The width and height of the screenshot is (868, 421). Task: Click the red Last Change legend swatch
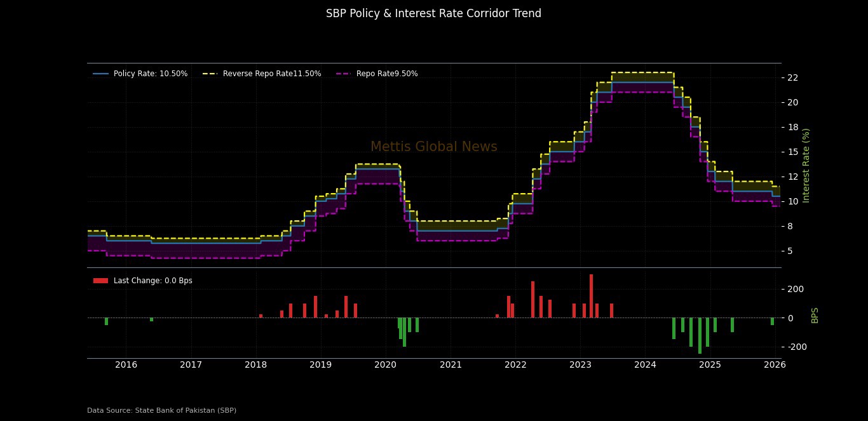click(x=100, y=281)
